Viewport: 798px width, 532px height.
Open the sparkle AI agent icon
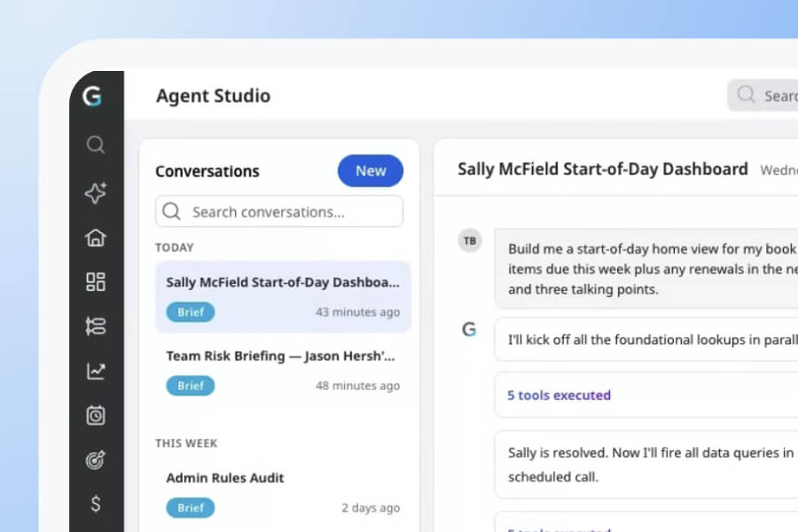(x=96, y=193)
